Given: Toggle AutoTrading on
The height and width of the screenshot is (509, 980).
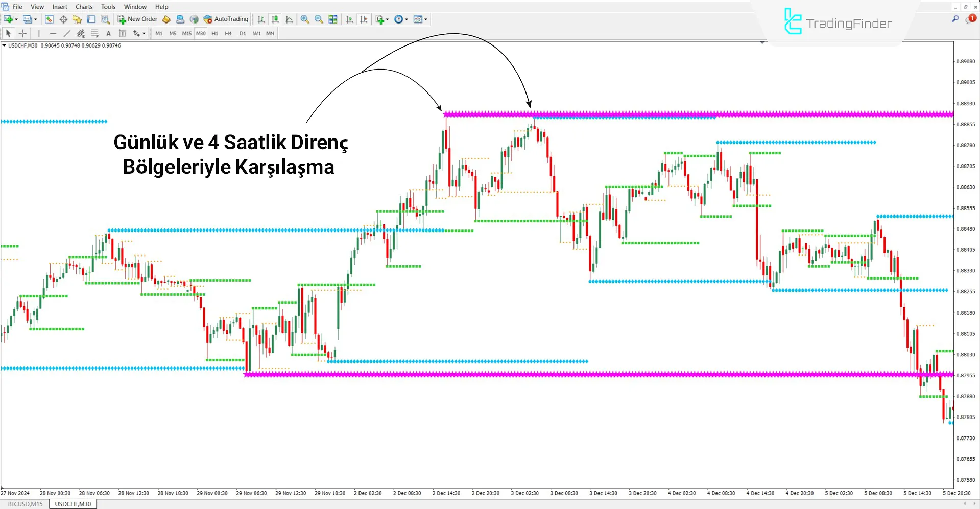Looking at the screenshot, I should pyautogui.click(x=226, y=19).
